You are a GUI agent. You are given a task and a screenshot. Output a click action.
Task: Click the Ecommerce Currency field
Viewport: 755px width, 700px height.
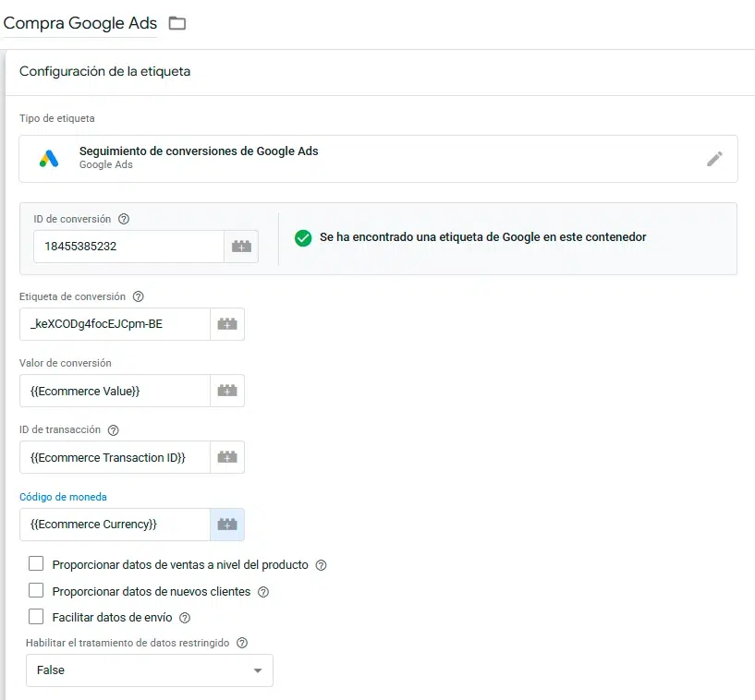pos(116,525)
